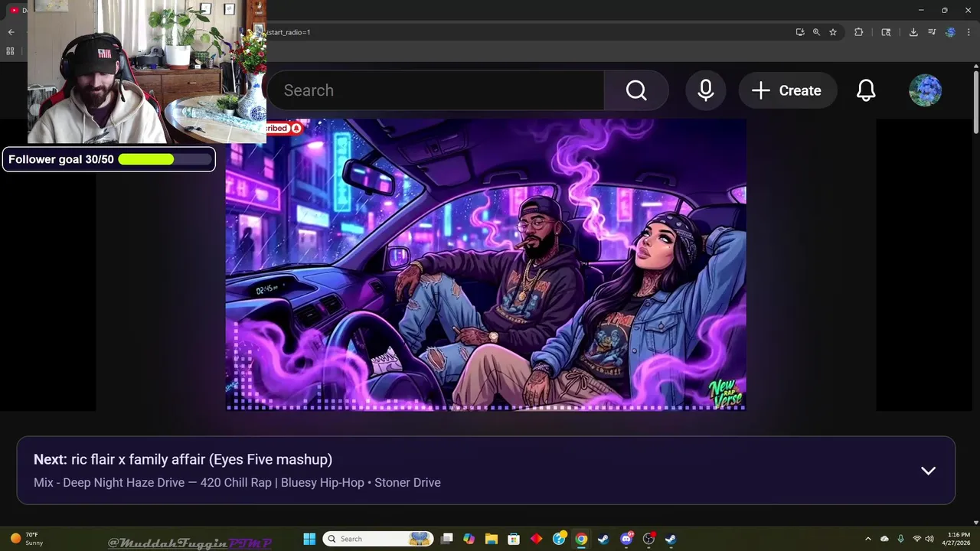
Task: Open the weather widget showing 70°F Sunny
Action: coord(26,539)
